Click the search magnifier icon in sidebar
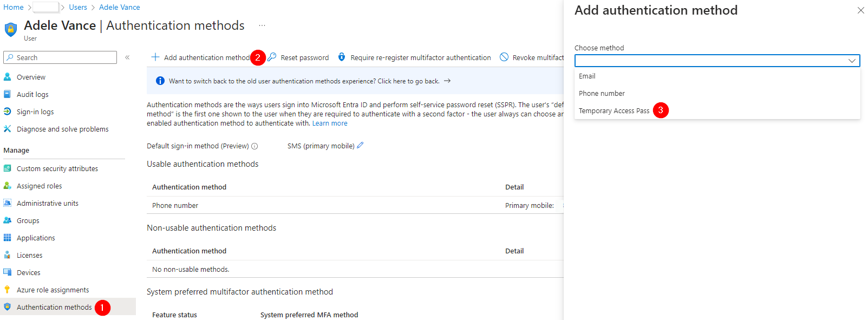This screenshot has height=320, width=868. [x=10, y=57]
